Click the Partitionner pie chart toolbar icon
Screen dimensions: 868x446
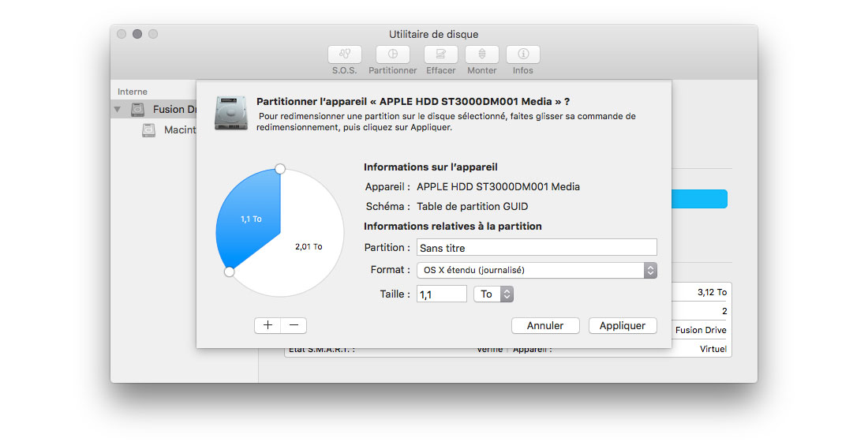(392, 54)
